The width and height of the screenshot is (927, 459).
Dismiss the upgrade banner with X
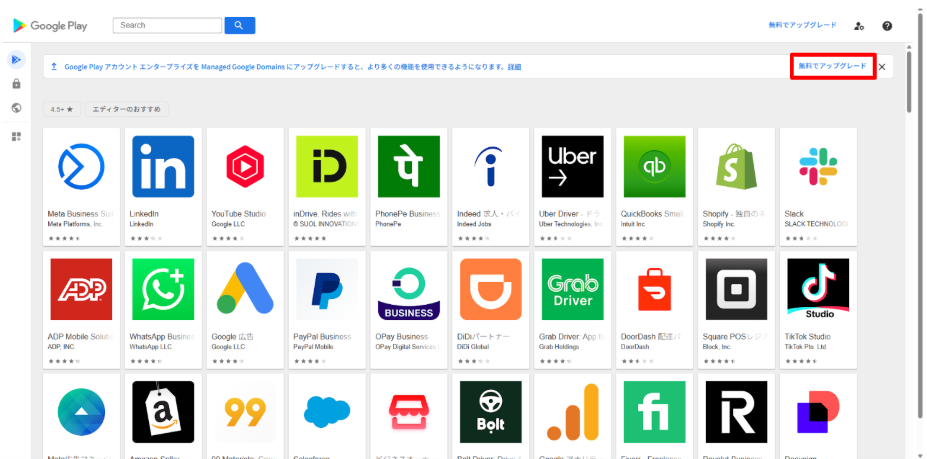coord(882,67)
